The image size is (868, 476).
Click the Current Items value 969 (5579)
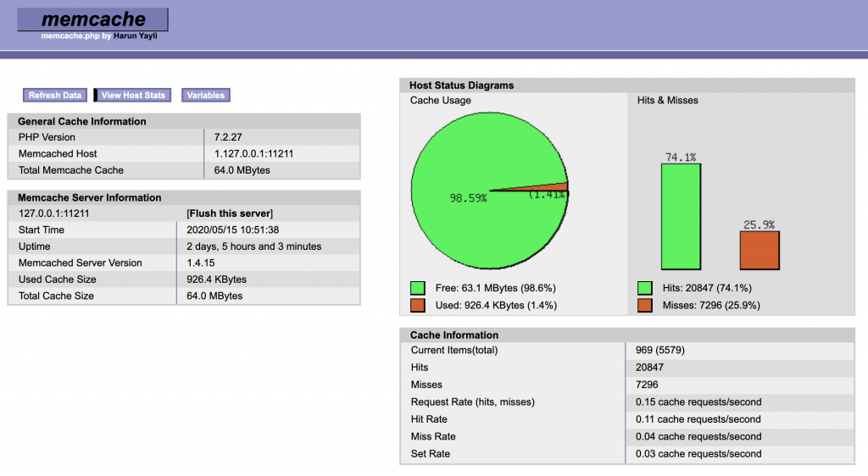point(659,351)
